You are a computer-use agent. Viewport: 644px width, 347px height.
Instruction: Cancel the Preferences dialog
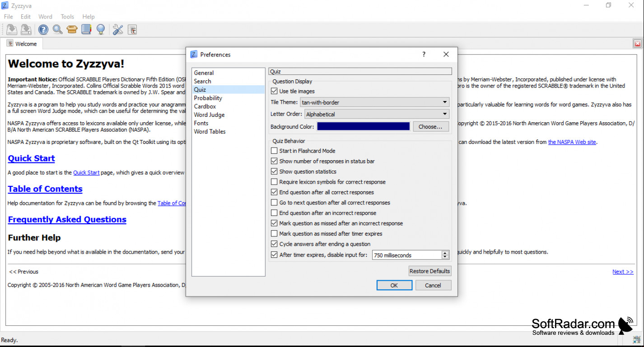(433, 285)
